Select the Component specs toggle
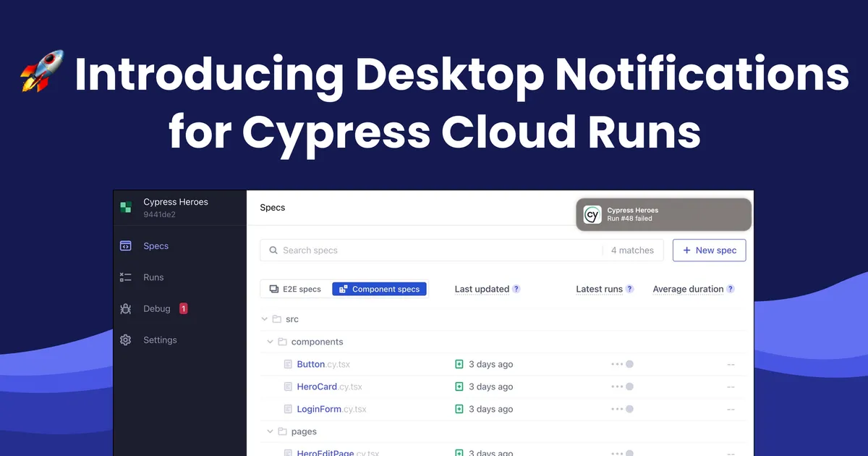The height and width of the screenshot is (456, 868). coord(379,289)
